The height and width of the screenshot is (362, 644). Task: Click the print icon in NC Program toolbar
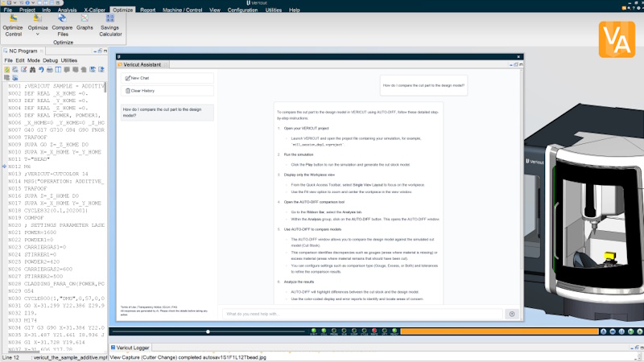pyautogui.click(x=50, y=70)
